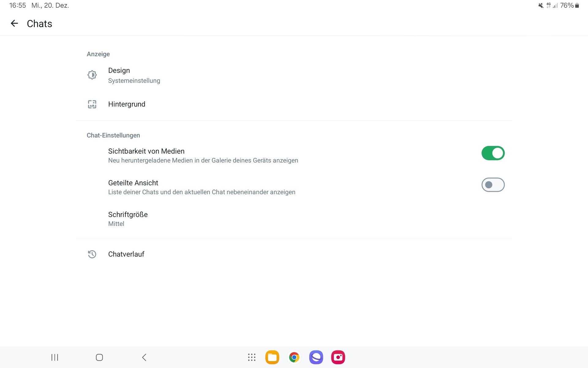588x368 pixels.
Task: Enable the Geteilte Ansicht switch
Action: (x=493, y=185)
